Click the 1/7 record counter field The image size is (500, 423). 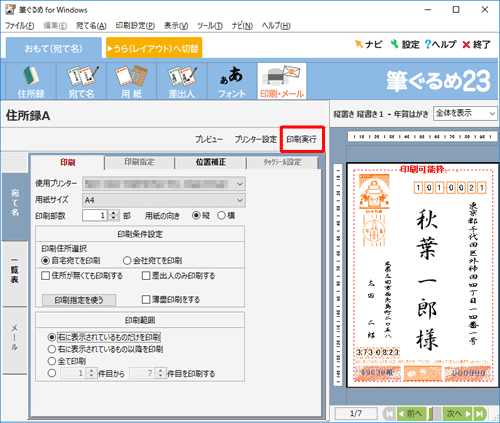[x=356, y=414]
